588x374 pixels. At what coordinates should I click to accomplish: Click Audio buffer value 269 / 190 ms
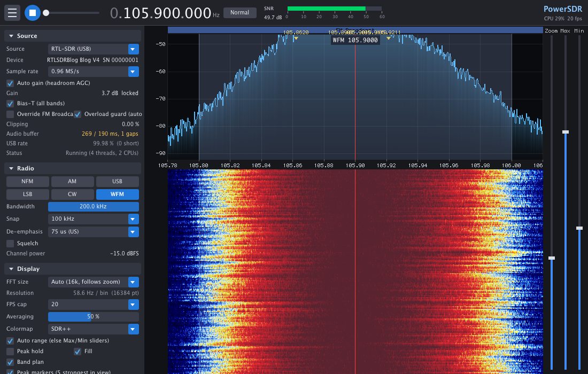pyautogui.click(x=110, y=134)
